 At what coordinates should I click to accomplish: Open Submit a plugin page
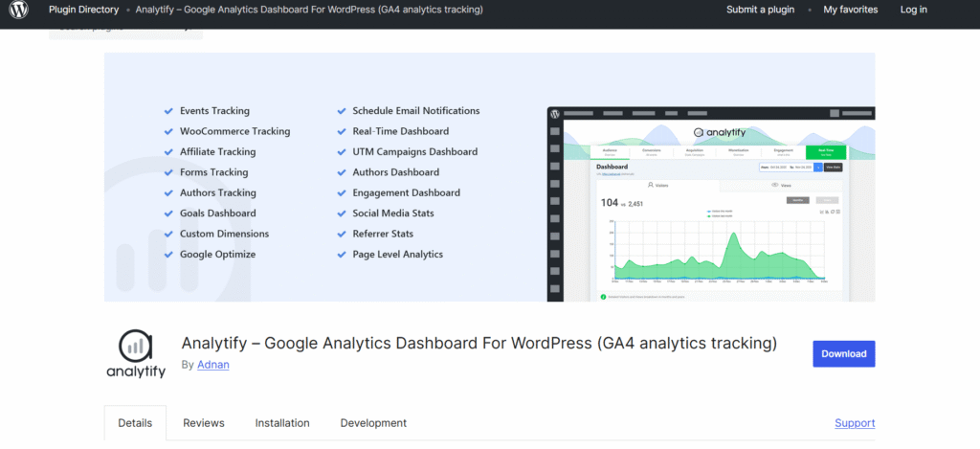coord(760,10)
